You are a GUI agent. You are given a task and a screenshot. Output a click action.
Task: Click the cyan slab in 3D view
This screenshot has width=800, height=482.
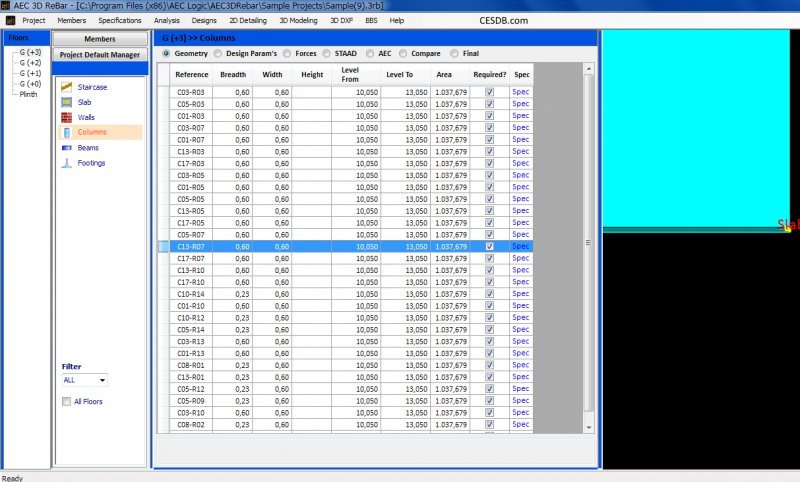(696, 129)
